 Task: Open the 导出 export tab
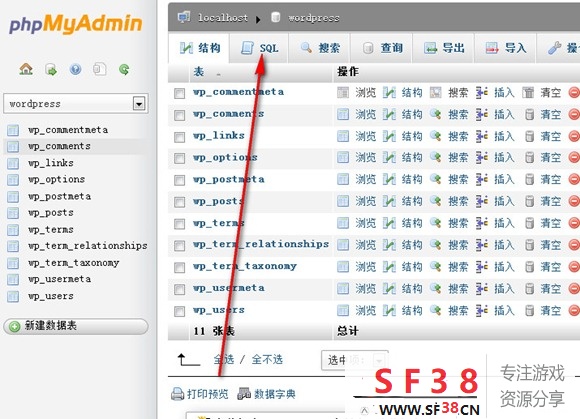tap(444, 48)
